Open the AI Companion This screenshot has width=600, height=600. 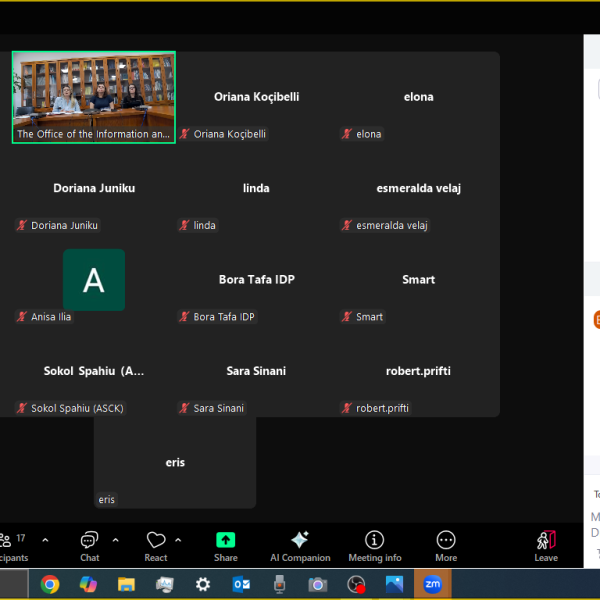[300, 542]
